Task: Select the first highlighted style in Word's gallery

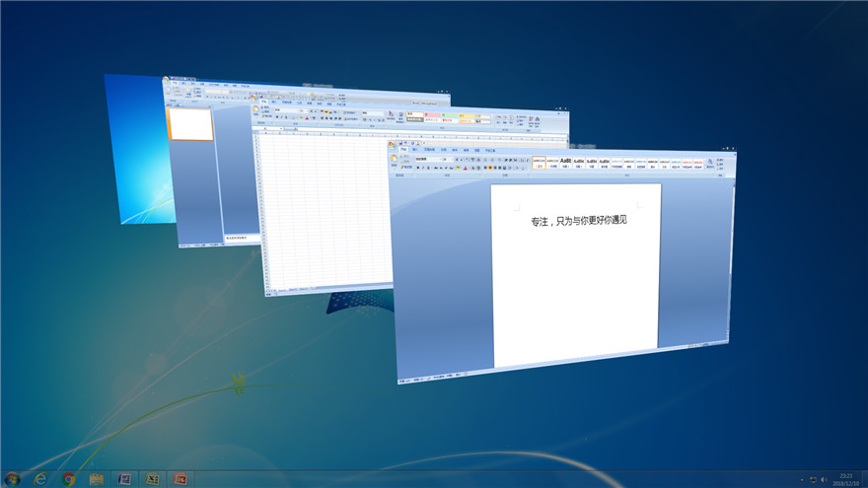Action: point(539,163)
